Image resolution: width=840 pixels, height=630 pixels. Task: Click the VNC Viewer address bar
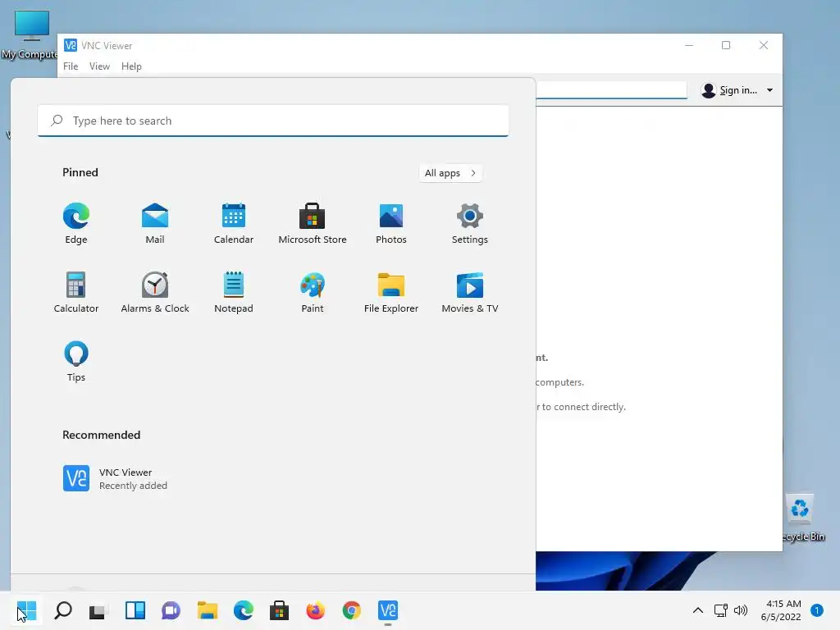(611, 90)
